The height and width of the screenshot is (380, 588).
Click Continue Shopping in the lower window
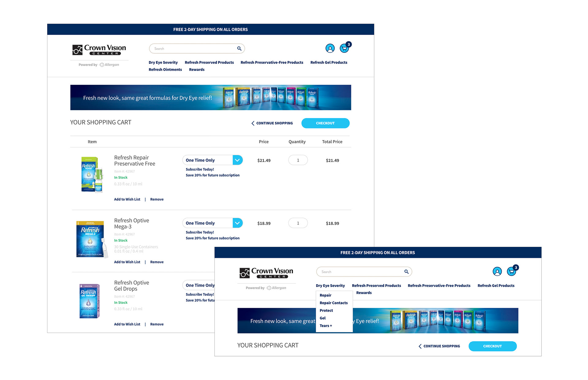442,346
